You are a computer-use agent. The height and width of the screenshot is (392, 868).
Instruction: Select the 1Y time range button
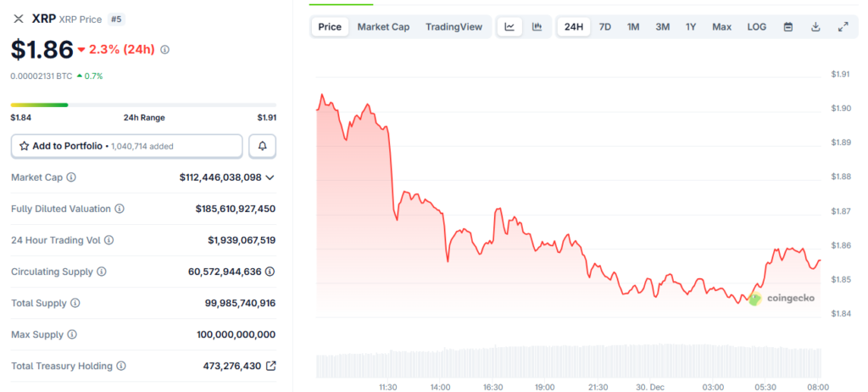pyautogui.click(x=691, y=27)
